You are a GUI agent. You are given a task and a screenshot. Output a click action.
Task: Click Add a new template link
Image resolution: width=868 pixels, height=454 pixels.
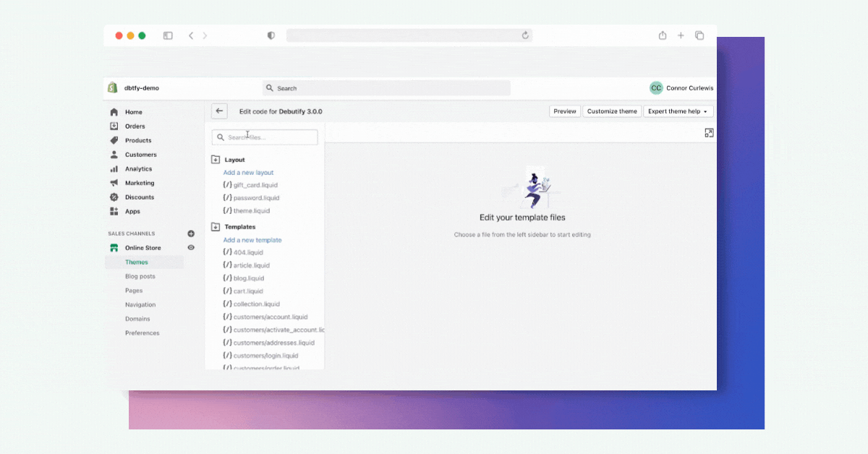tap(252, 240)
